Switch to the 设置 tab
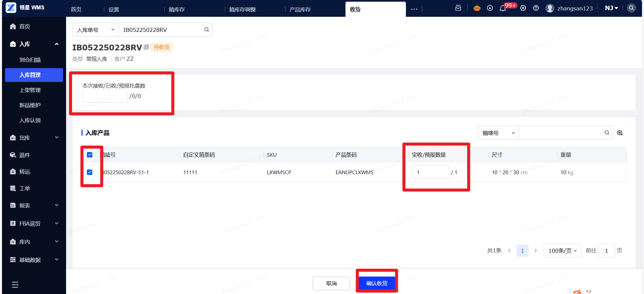644x294 pixels. tap(114, 9)
